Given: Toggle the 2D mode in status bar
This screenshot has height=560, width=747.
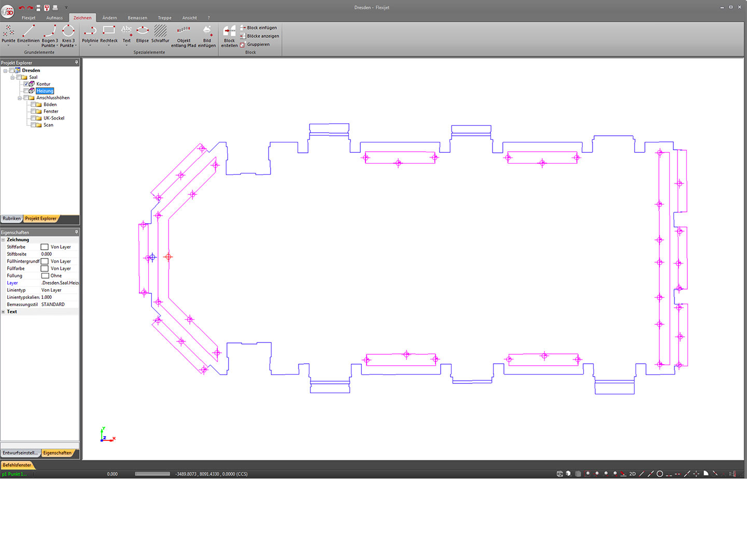Looking at the screenshot, I should coord(632,474).
